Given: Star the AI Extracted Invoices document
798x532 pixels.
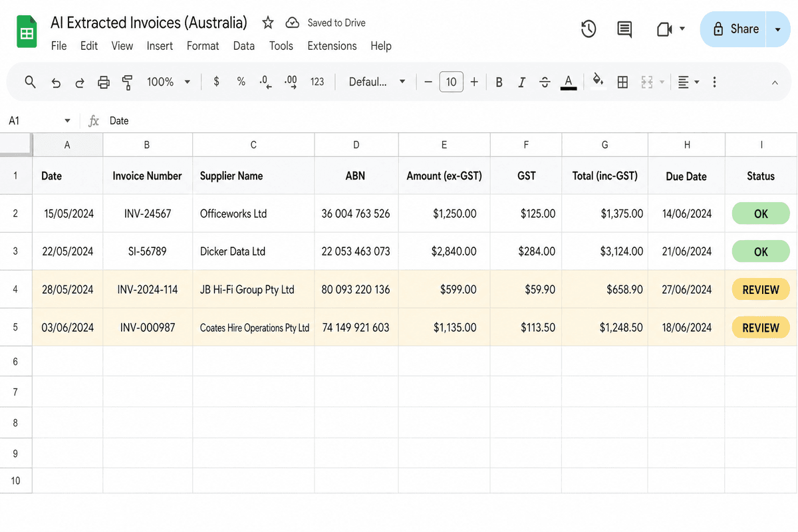Looking at the screenshot, I should tap(268, 23).
